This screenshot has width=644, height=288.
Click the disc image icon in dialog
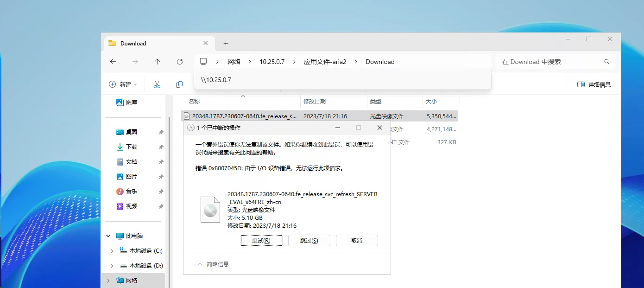[x=210, y=209]
